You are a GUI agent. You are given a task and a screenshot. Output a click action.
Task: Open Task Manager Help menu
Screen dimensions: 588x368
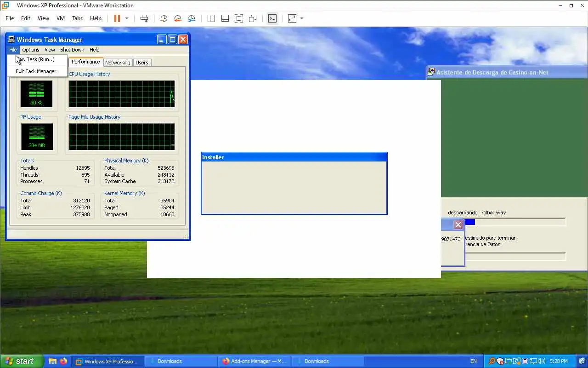pyautogui.click(x=94, y=50)
